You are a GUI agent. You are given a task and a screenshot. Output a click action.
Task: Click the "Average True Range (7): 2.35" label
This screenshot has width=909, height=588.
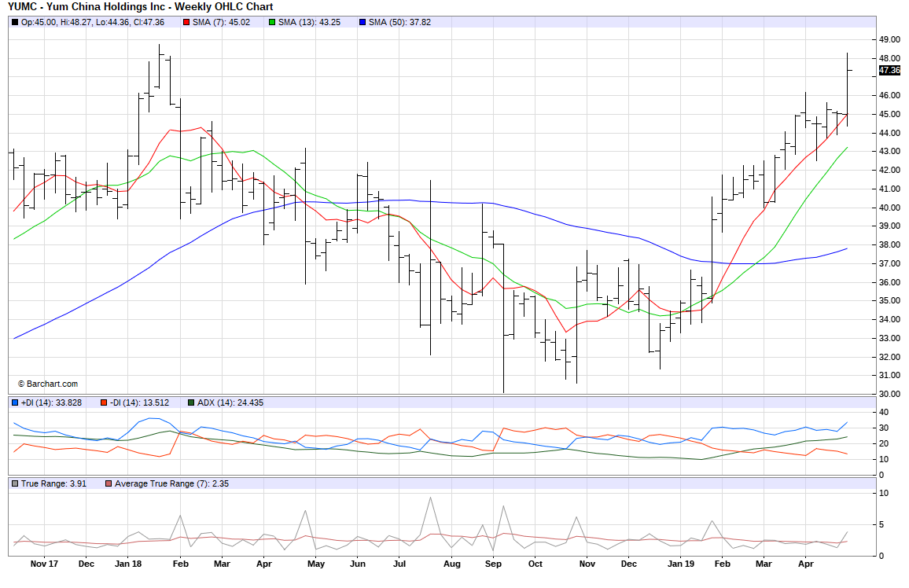tap(171, 483)
